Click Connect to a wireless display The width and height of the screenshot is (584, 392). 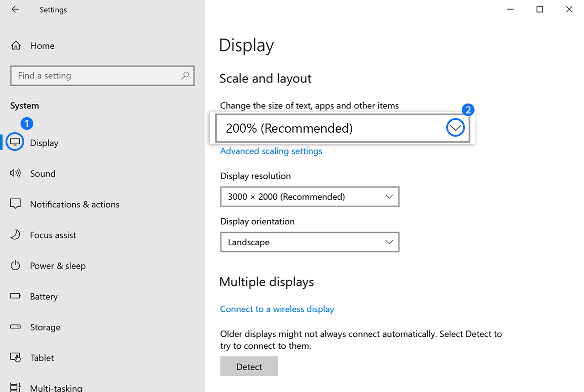277,309
